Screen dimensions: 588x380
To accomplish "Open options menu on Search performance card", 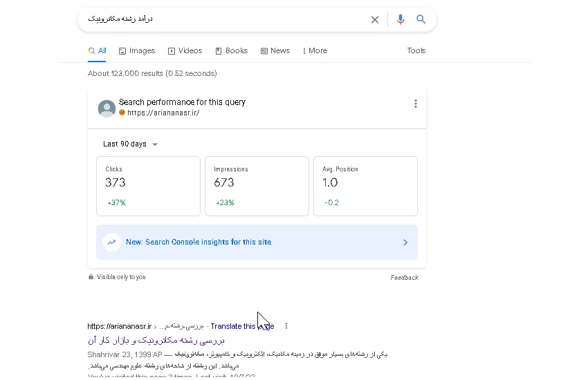I will point(416,104).
